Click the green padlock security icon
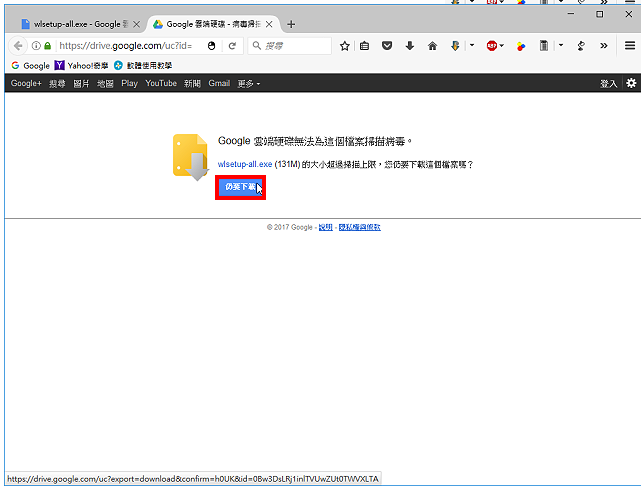Image resolution: width=641 pixels, height=486 pixels. click(47, 46)
